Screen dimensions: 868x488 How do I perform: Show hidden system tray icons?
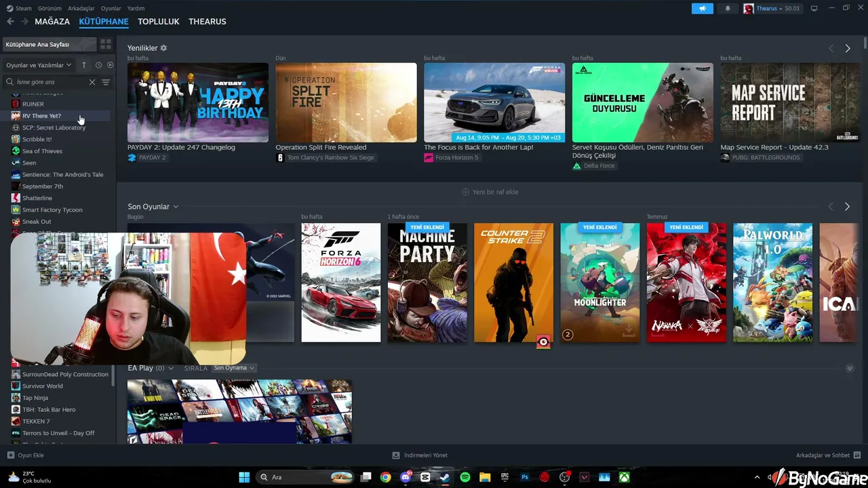point(758,477)
